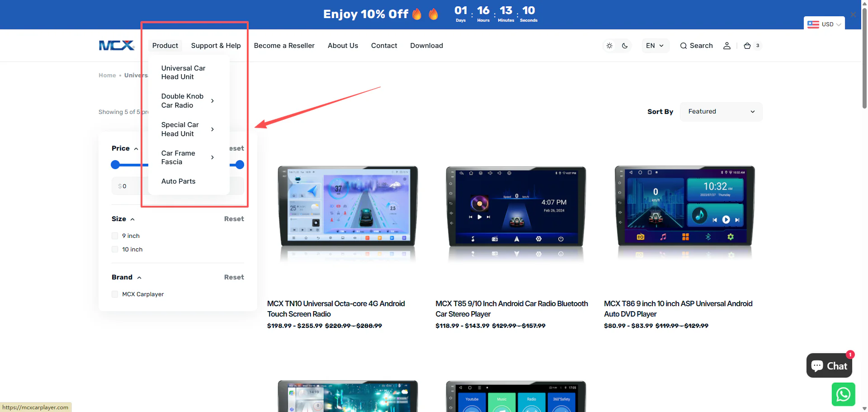Open the USD currency selector
868x412 pixels.
(825, 24)
